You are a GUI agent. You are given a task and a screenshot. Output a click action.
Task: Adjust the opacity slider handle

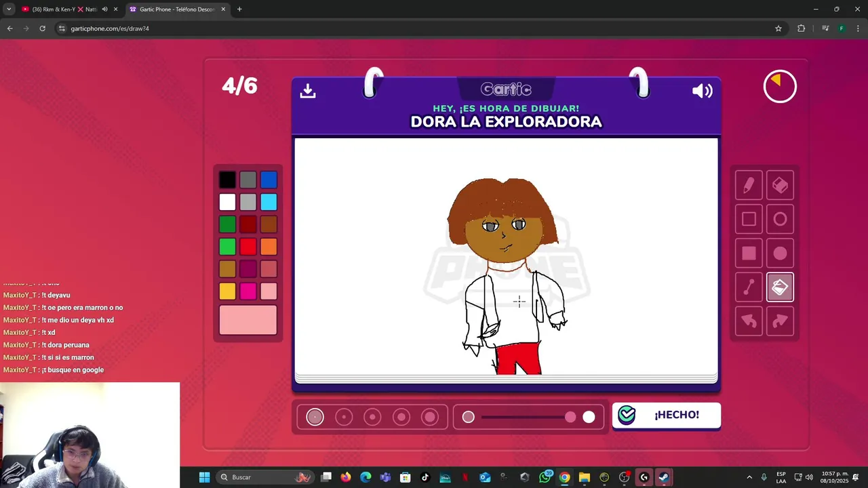570,417
